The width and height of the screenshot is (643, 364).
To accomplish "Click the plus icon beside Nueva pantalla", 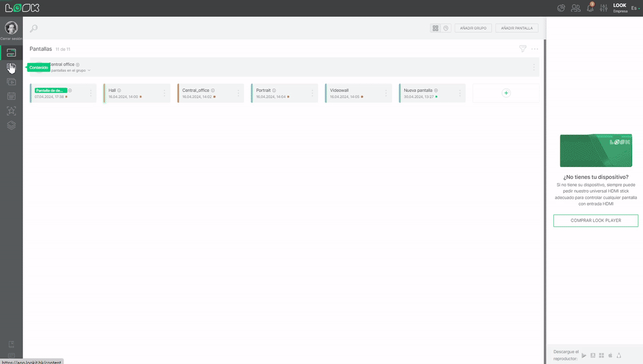I will coord(436,90).
